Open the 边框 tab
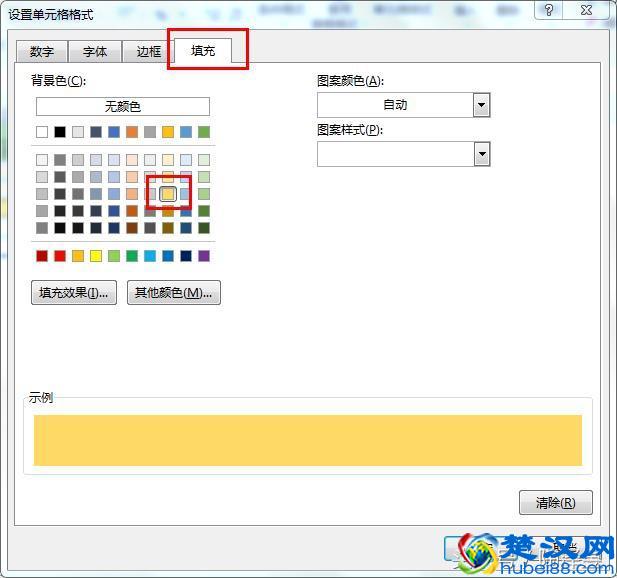 pos(148,51)
